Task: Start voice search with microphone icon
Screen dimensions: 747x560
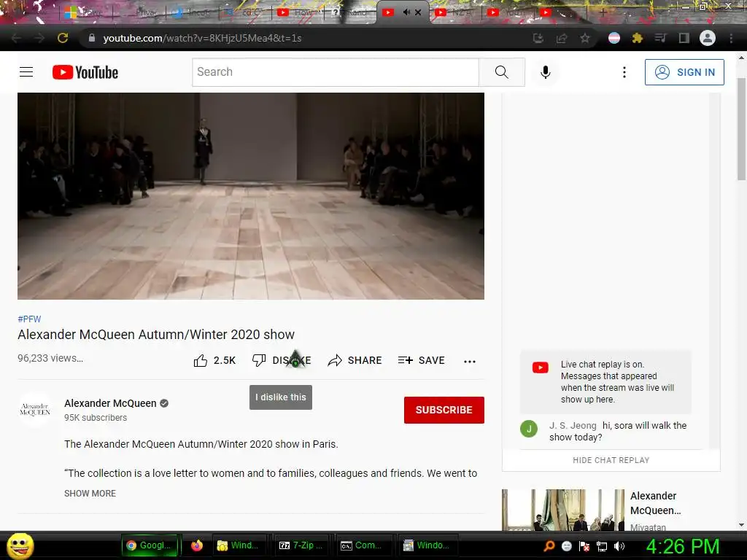Action: click(x=546, y=72)
